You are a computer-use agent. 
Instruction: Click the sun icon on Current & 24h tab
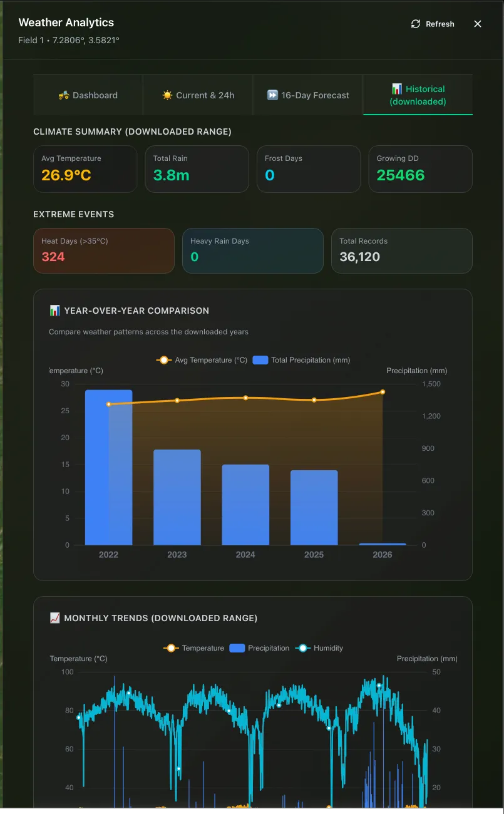pos(167,95)
